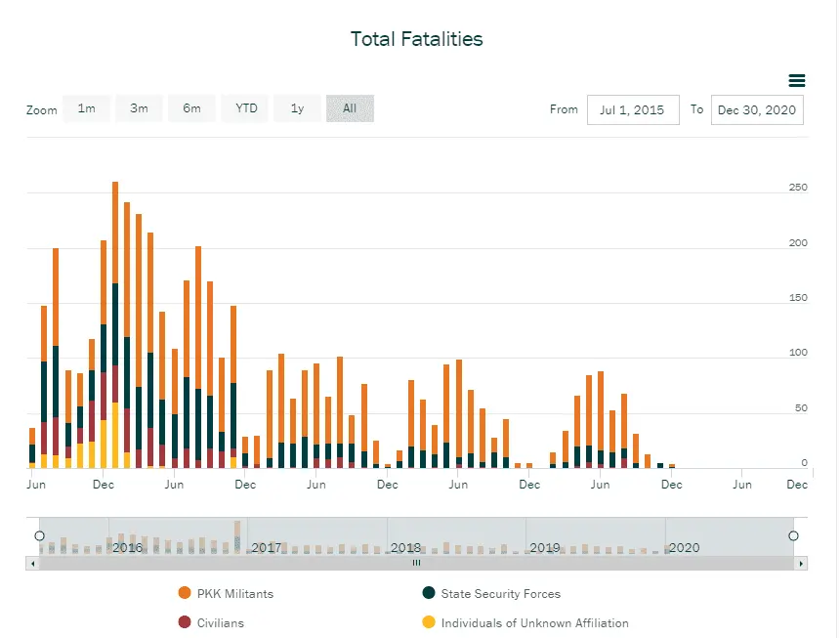Toggle Individuals of Unknown Affiliation series label
Image resolution: width=840 pixels, height=638 pixels.
pyautogui.click(x=534, y=622)
